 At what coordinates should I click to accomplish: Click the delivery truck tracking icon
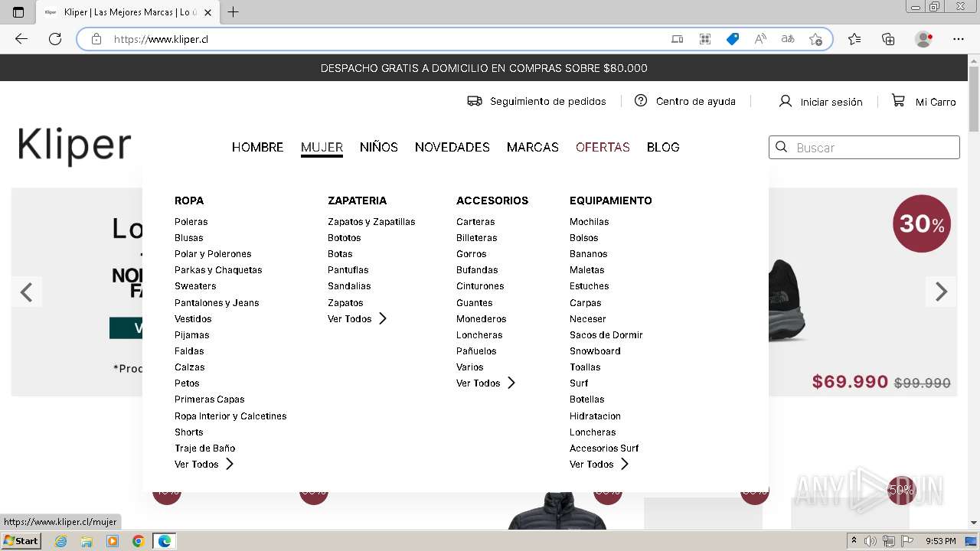tap(475, 101)
